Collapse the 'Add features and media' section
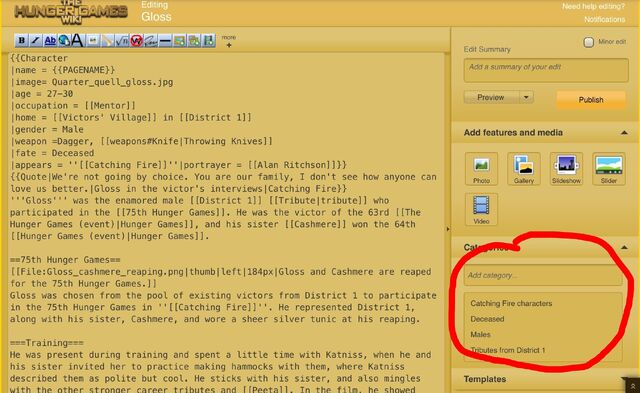 click(x=624, y=133)
